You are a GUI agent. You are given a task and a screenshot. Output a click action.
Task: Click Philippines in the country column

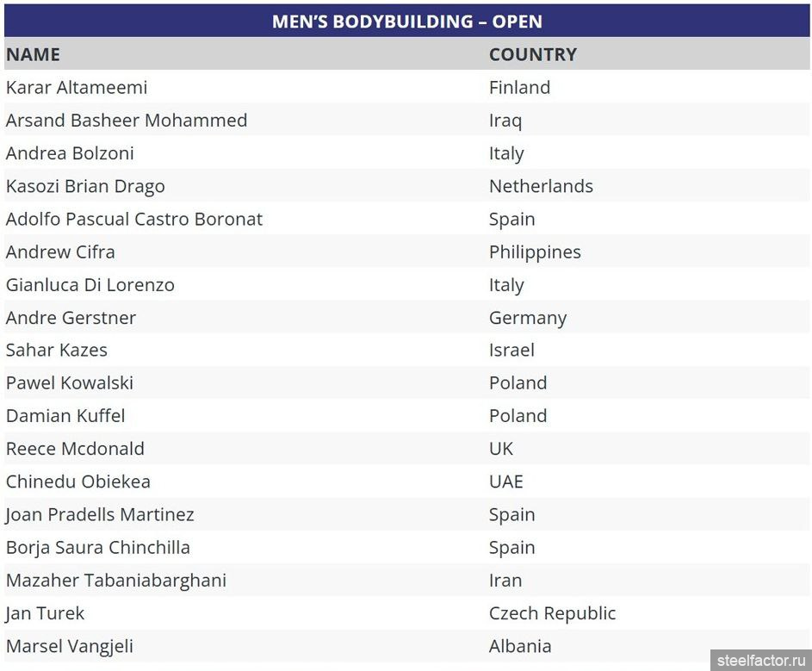tap(535, 252)
